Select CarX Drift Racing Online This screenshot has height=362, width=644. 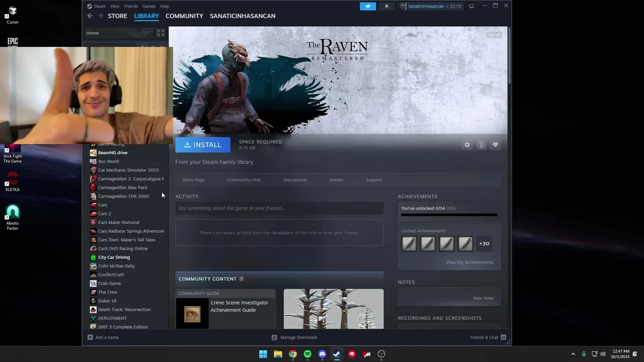123,248
